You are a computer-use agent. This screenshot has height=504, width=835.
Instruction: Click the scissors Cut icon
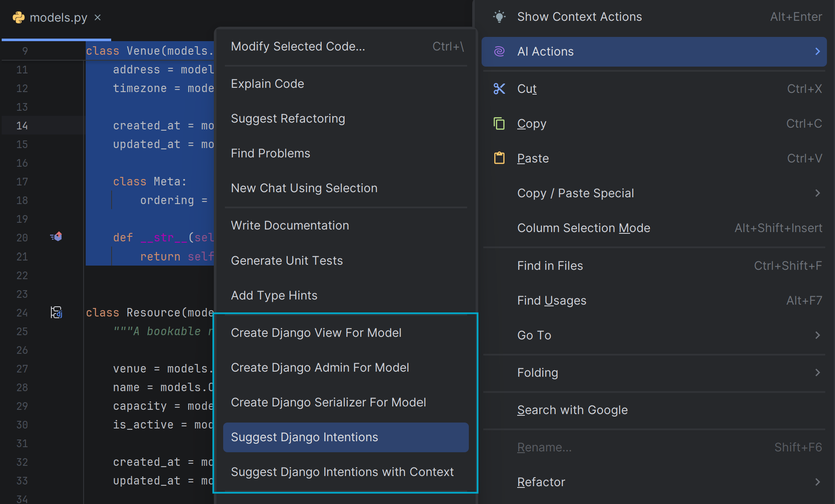tap(499, 89)
